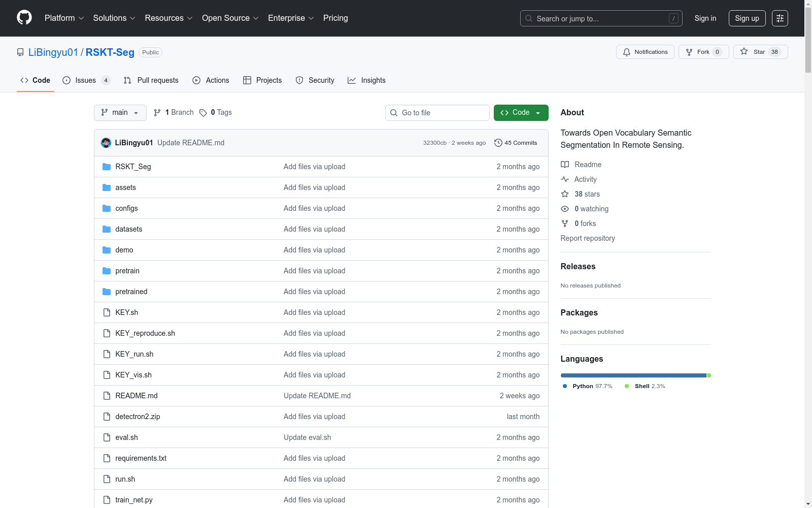Click the README.md file icon
This screenshot has width=812, height=508.
coord(107,396)
